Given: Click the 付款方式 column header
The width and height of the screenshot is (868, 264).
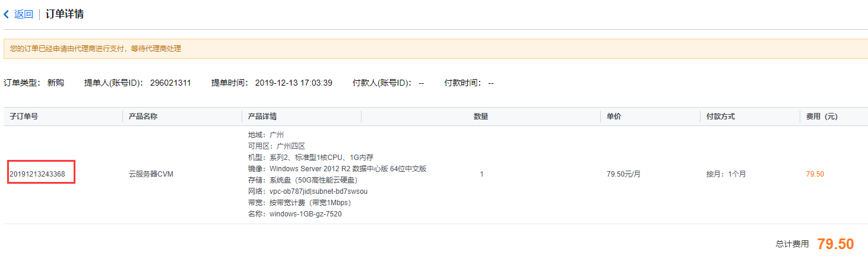Looking at the screenshot, I should [720, 117].
